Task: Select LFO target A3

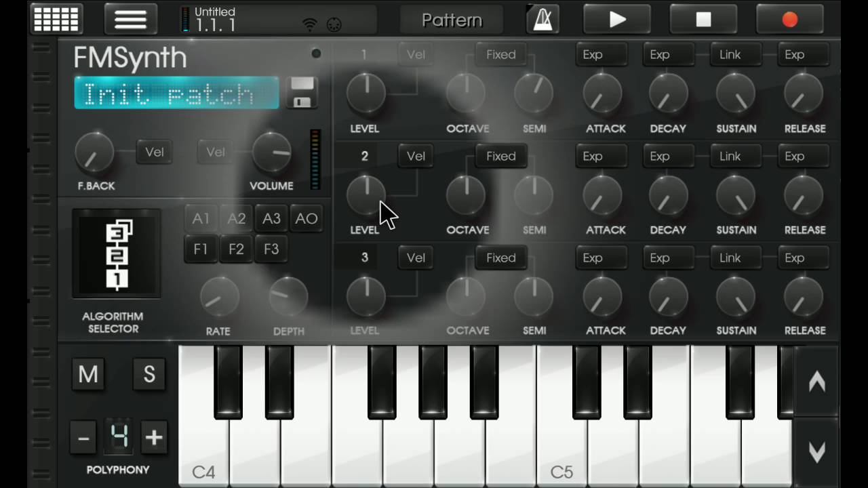Action: (x=271, y=218)
